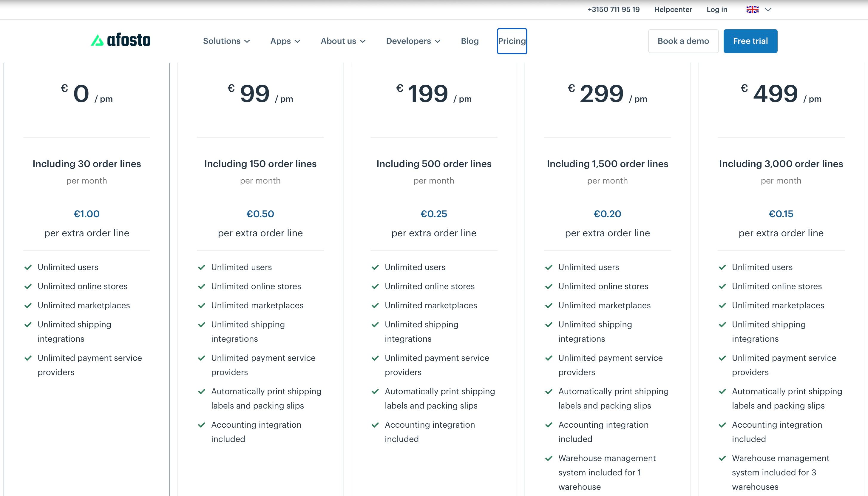Click the Log in link
868x496 pixels.
[717, 10]
